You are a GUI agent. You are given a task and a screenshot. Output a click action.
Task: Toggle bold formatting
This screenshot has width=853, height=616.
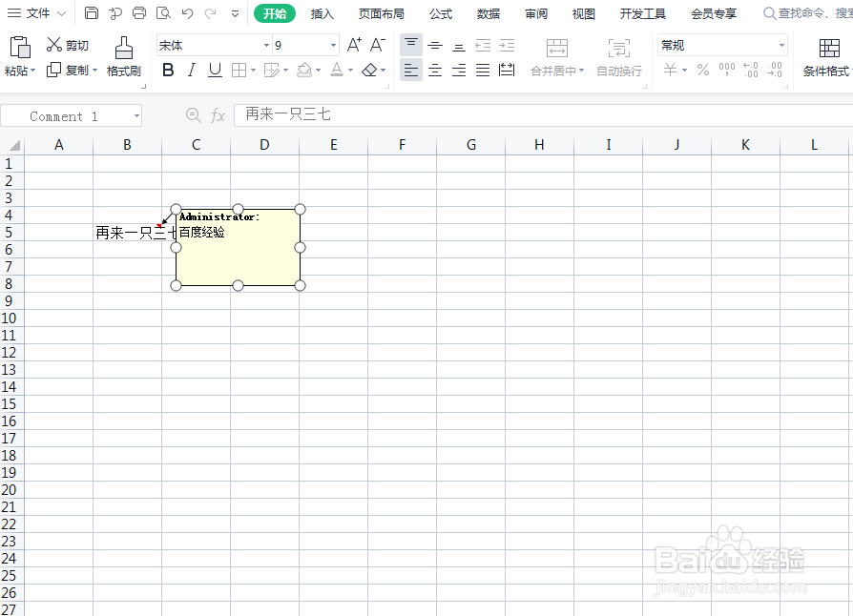pos(168,71)
